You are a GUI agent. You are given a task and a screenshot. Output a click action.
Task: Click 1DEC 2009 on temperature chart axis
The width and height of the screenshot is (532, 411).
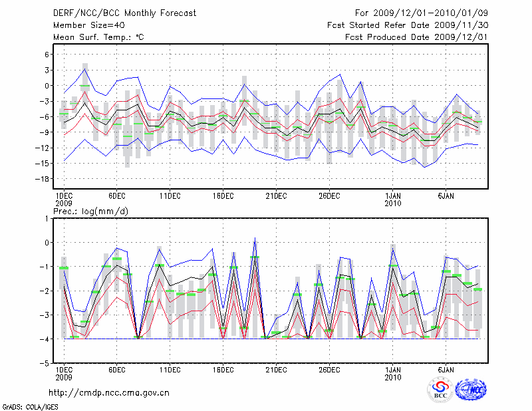point(64,199)
